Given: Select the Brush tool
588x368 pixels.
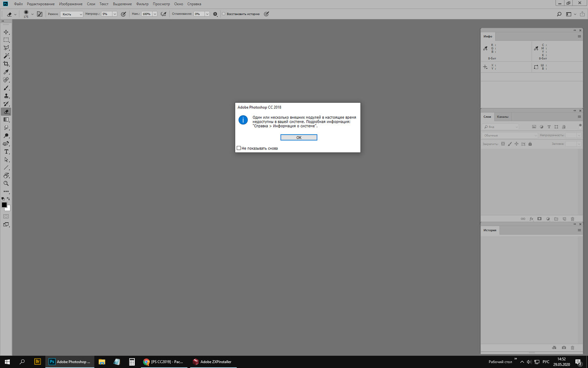Looking at the screenshot, I should (x=6, y=88).
